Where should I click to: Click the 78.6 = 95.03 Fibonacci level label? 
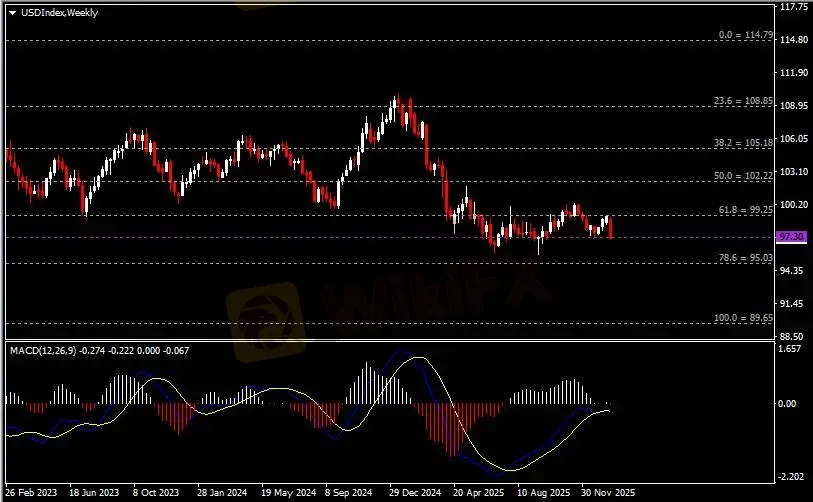tap(746, 258)
